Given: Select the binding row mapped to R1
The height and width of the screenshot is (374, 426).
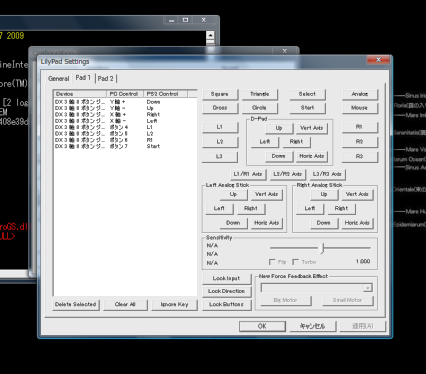Looking at the screenshot, I should [125, 140].
